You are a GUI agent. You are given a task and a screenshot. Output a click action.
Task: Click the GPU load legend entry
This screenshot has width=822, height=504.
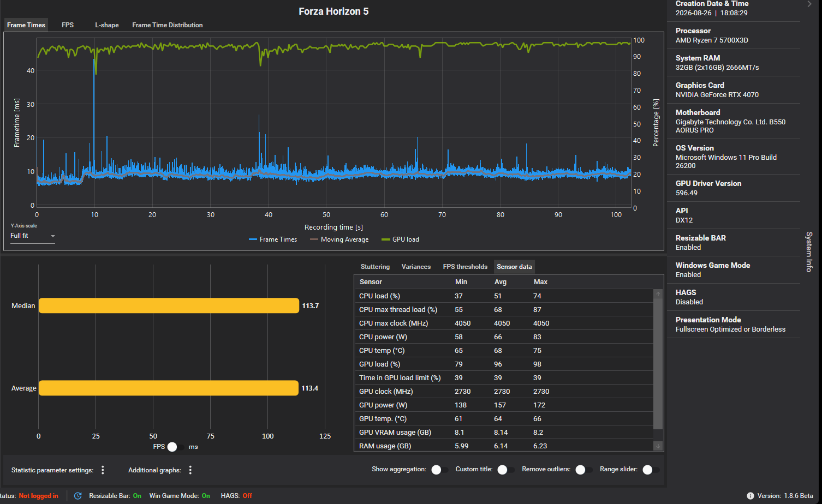pyautogui.click(x=400, y=239)
